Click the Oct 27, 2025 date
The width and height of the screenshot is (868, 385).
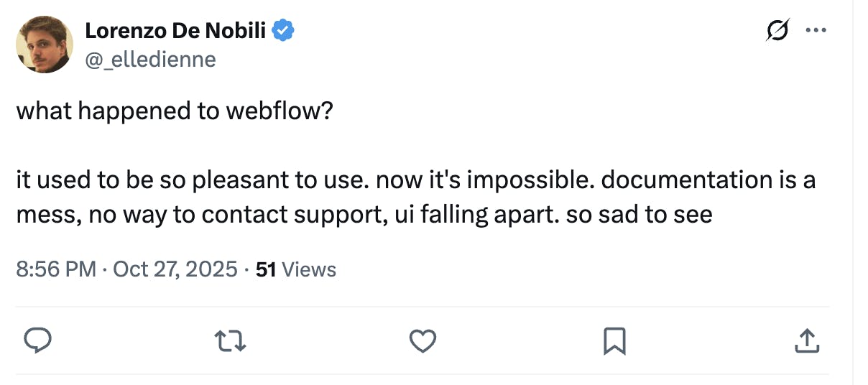(175, 269)
